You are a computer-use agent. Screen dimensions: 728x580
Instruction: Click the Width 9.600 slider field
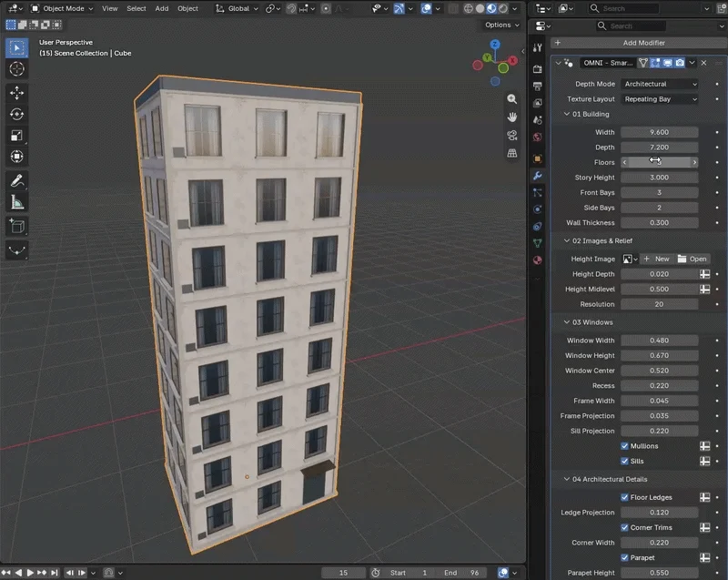coord(659,132)
